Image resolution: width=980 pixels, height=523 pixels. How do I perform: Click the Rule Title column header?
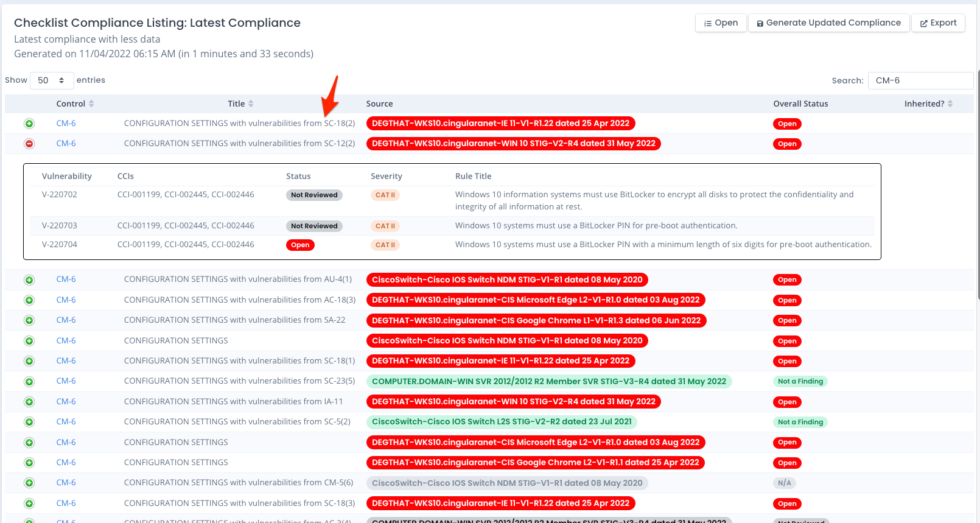coord(473,176)
